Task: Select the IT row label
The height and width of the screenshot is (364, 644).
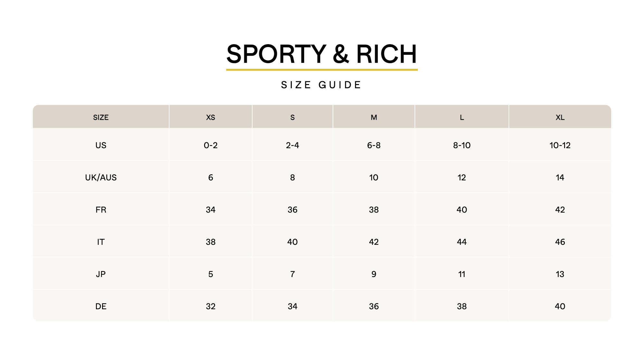Action: click(x=101, y=242)
